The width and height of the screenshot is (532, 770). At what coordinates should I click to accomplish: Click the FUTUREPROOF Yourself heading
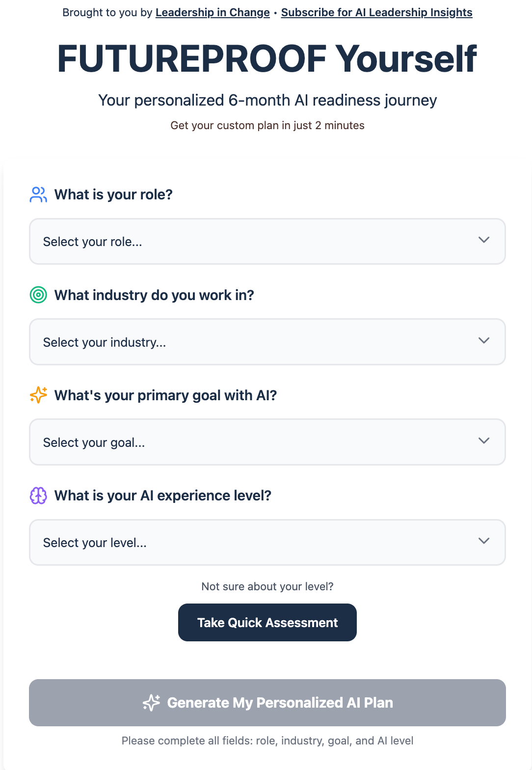267,59
